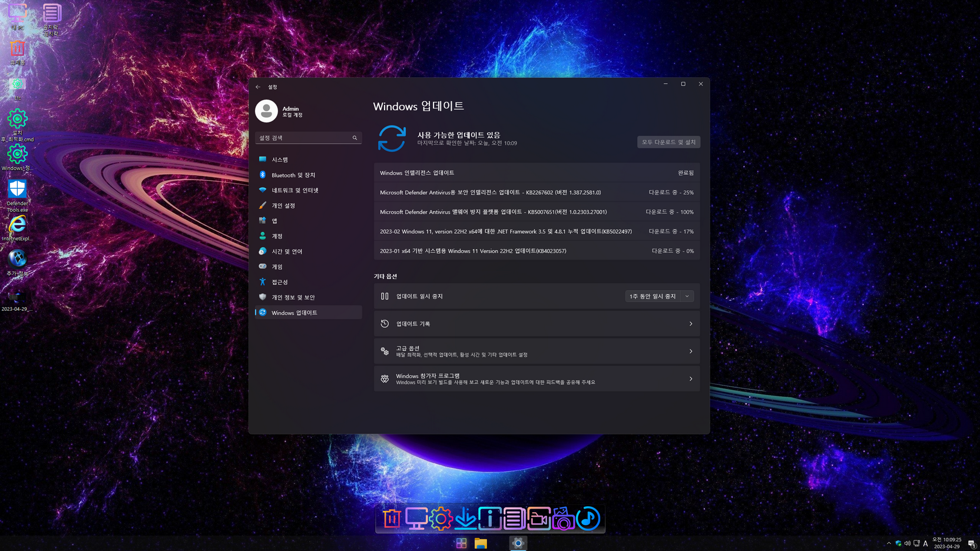Show hidden tray icons with chevron

[x=889, y=543]
